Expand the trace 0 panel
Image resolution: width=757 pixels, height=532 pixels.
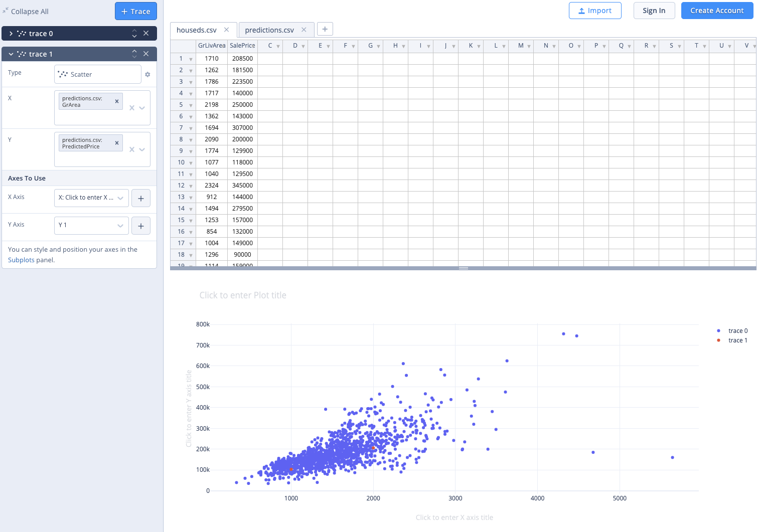tap(11, 34)
